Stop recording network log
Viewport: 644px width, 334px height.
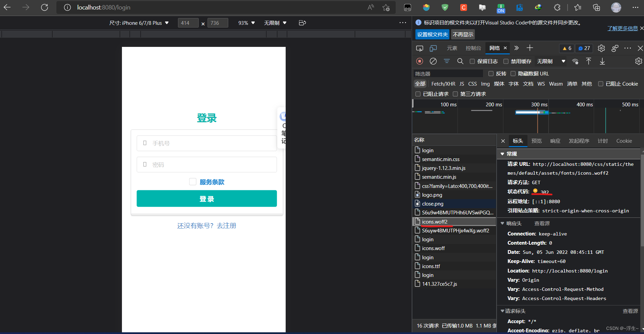[x=419, y=61]
